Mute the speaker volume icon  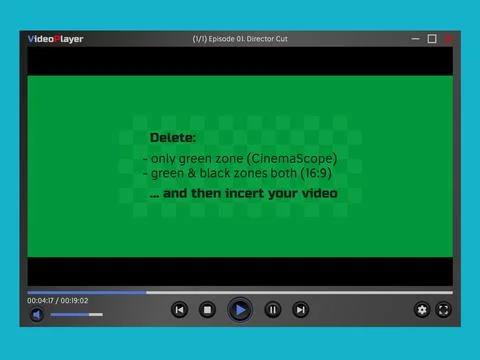point(37,314)
